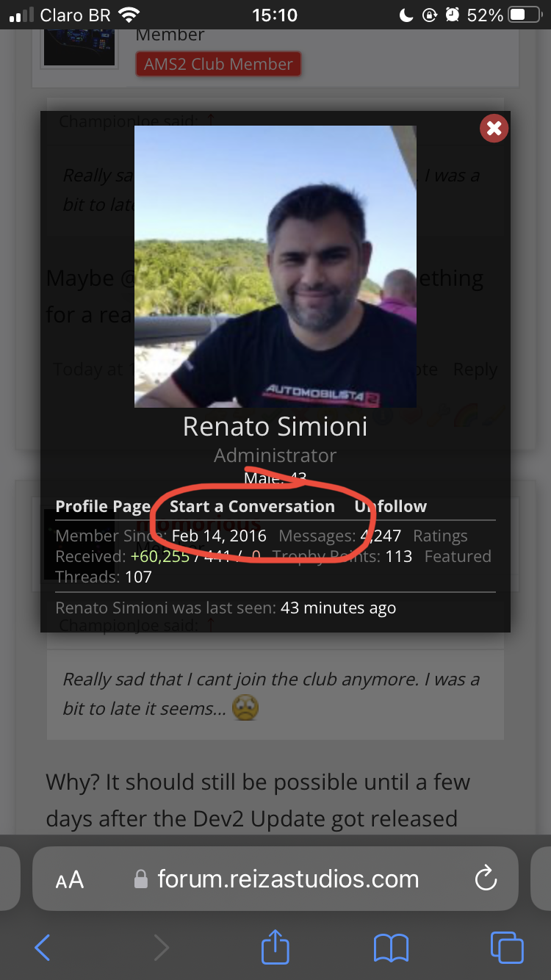
Task: Tap the Safari back arrow
Action: point(43,947)
